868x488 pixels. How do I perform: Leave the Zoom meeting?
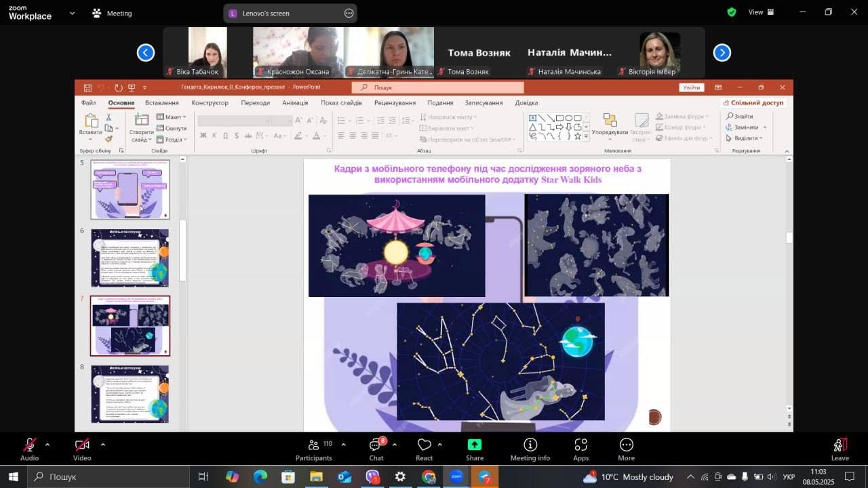[840, 449]
